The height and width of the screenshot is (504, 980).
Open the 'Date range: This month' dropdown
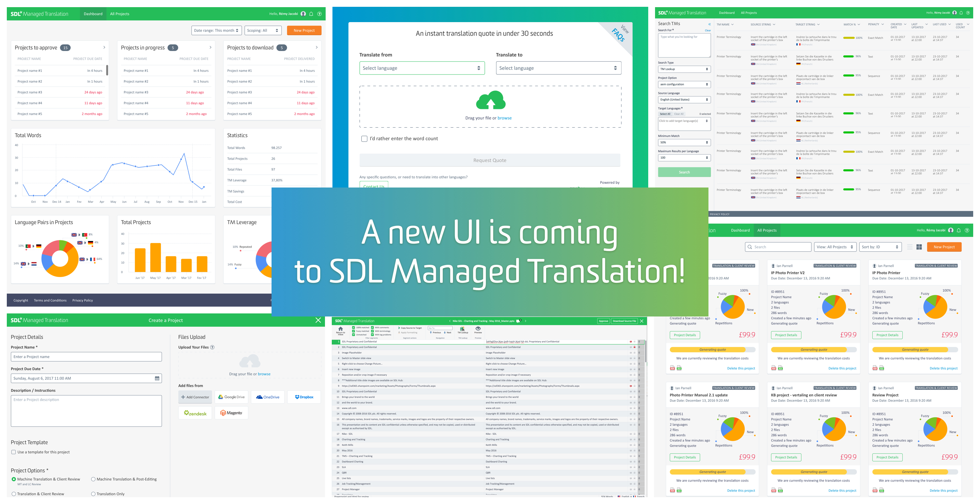pos(216,30)
